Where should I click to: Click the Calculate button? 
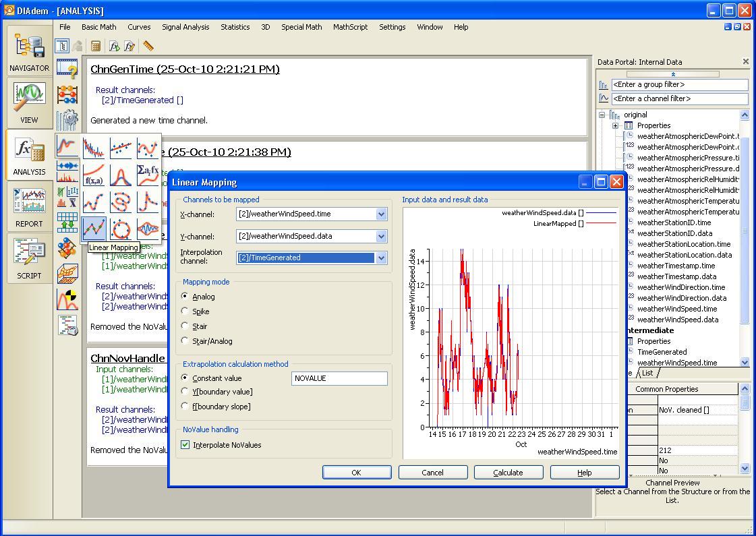point(508,473)
